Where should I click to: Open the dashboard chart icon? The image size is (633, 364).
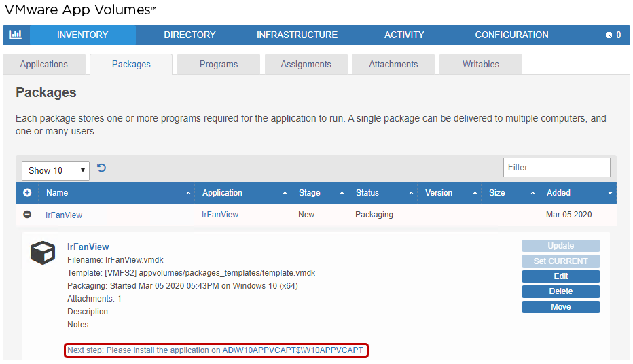[15, 35]
